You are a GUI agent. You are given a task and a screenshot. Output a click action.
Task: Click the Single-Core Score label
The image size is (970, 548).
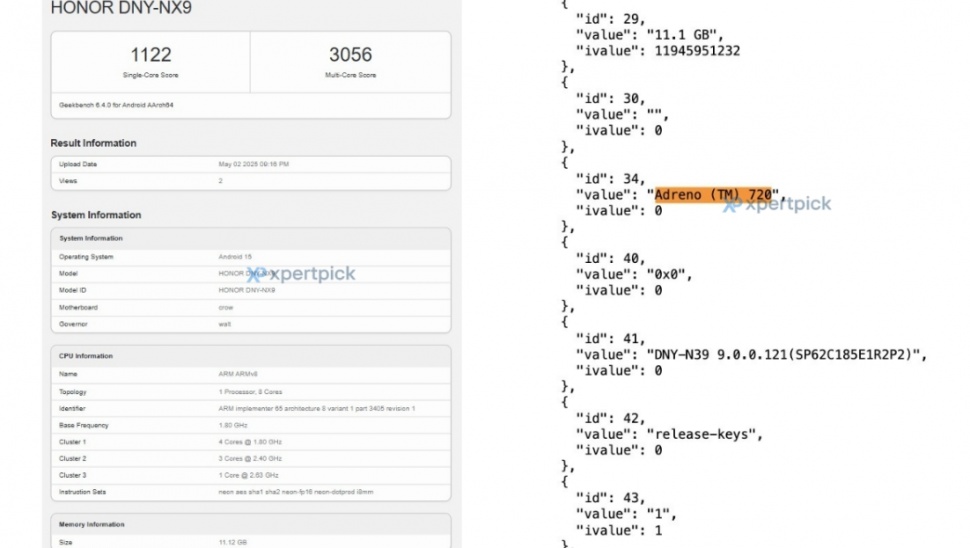point(150,75)
